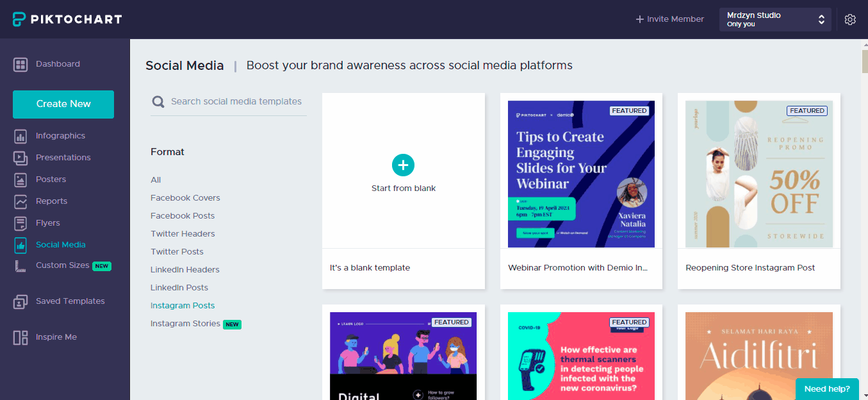
Task: Select the Instagram Posts format
Action: (183, 306)
